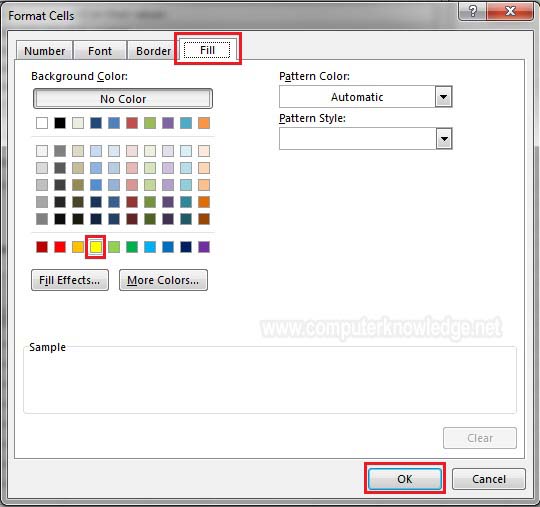Switch to the Font tab
Viewport: 540px width, 507px height.
click(x=100, y=51)
